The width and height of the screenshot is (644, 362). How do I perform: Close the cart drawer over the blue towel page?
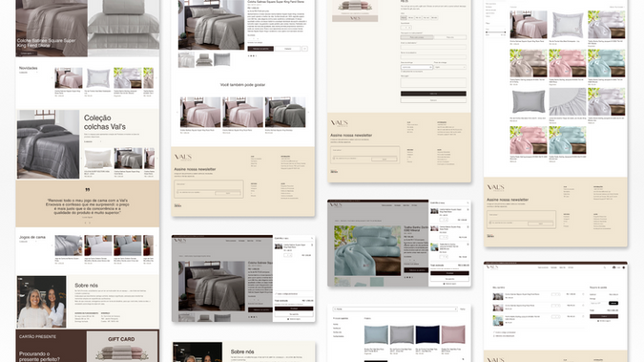tap(467, 202)
